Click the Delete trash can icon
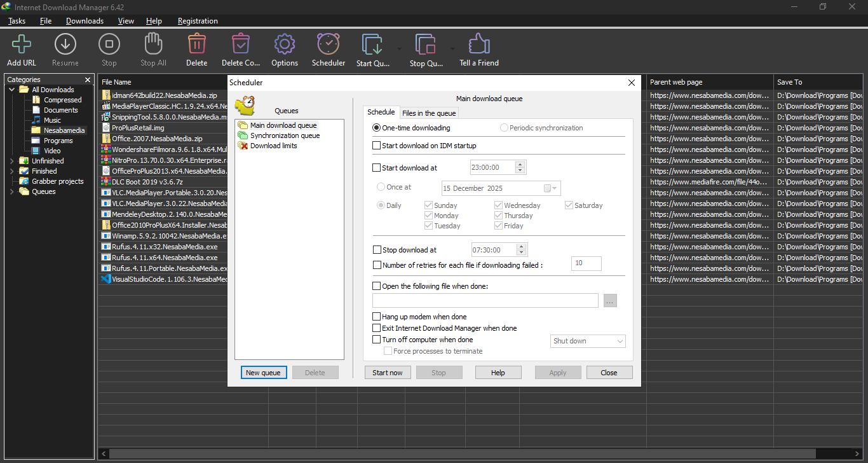This screenshot has height=463, width=868. (196, 45)
